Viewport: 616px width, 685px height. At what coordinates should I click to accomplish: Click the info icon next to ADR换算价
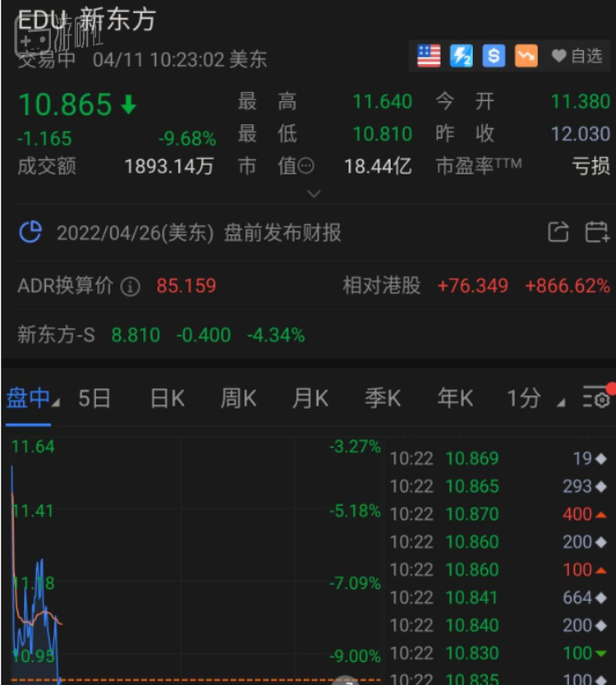(x=130, y=287)
